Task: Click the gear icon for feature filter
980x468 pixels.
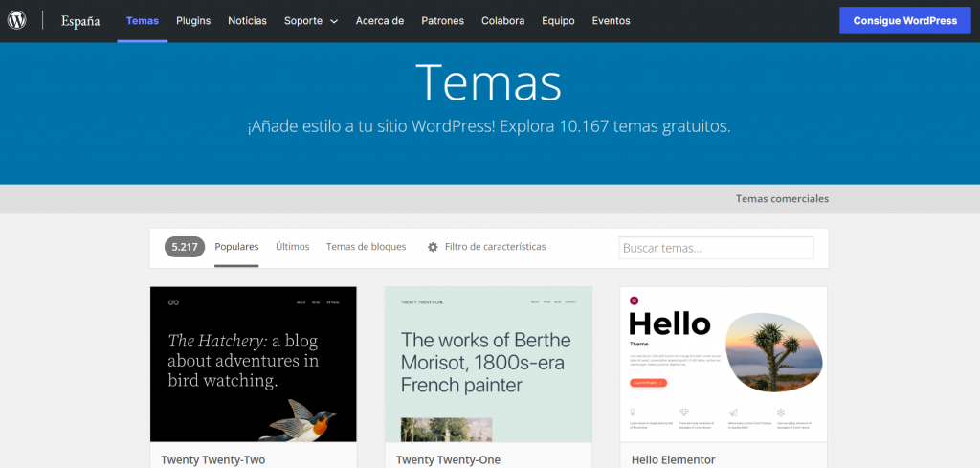Action: tap(433, 248)
